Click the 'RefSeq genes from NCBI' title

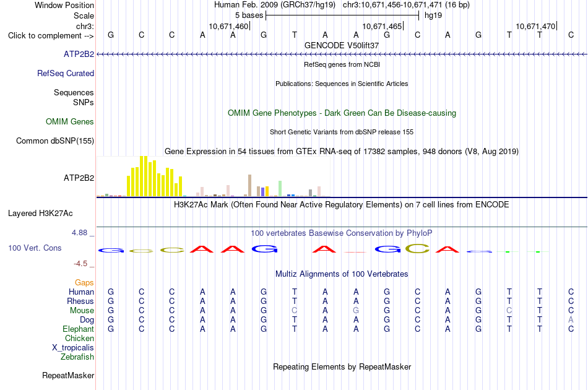[x=342, y=64]
